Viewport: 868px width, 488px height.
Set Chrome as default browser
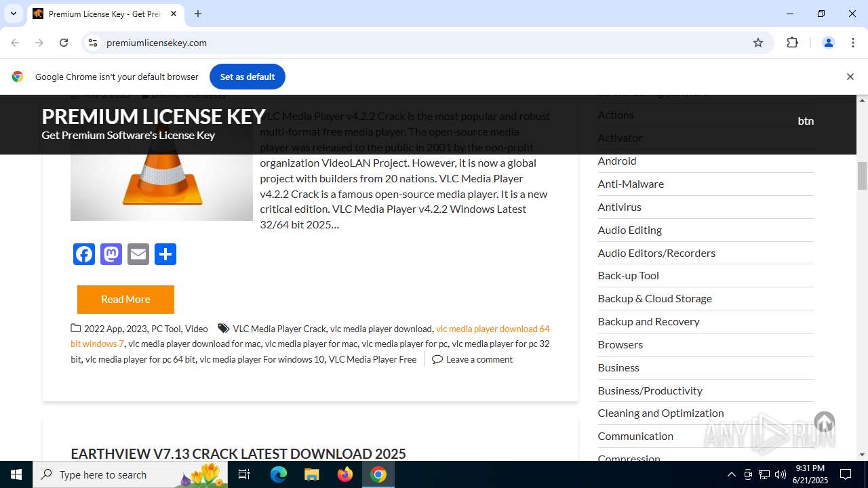tap(248, 77)
